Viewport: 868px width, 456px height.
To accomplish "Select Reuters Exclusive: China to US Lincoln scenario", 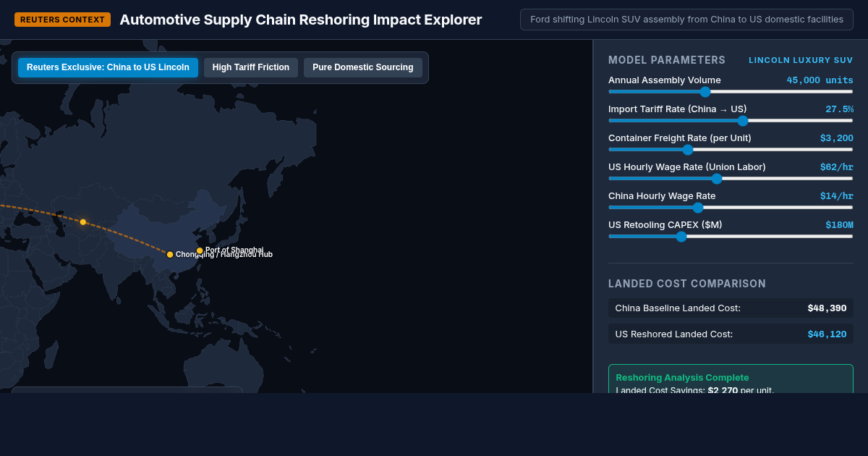I will coord(108,67).
